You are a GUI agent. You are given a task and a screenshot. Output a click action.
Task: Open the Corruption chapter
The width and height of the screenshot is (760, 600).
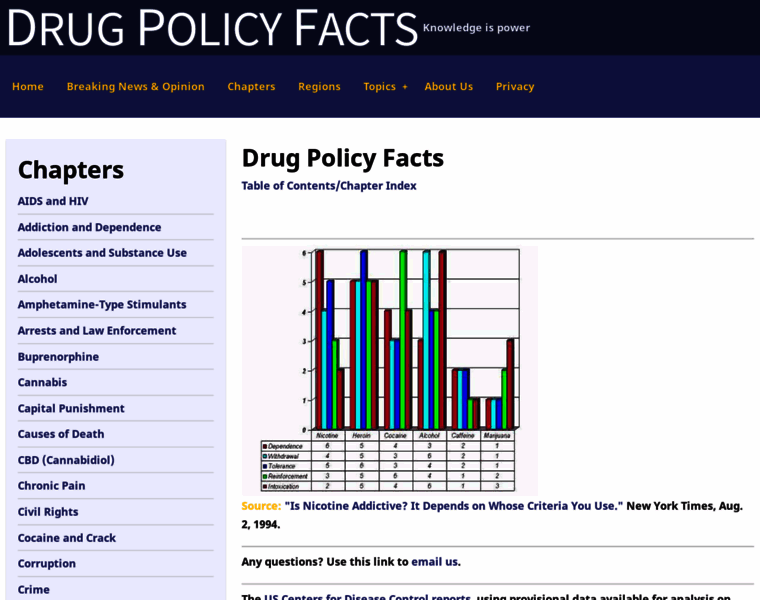tap(47, 564)
